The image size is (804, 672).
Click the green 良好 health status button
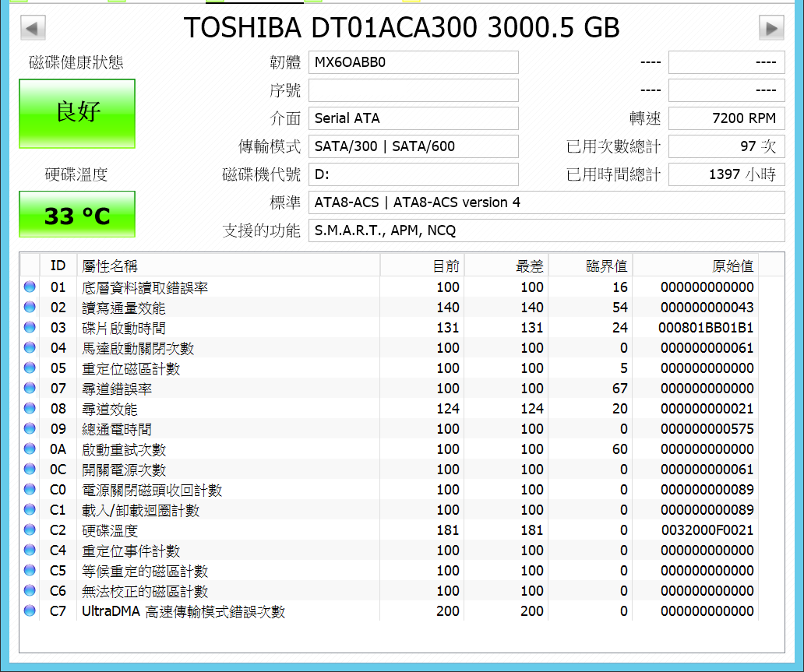77,113
